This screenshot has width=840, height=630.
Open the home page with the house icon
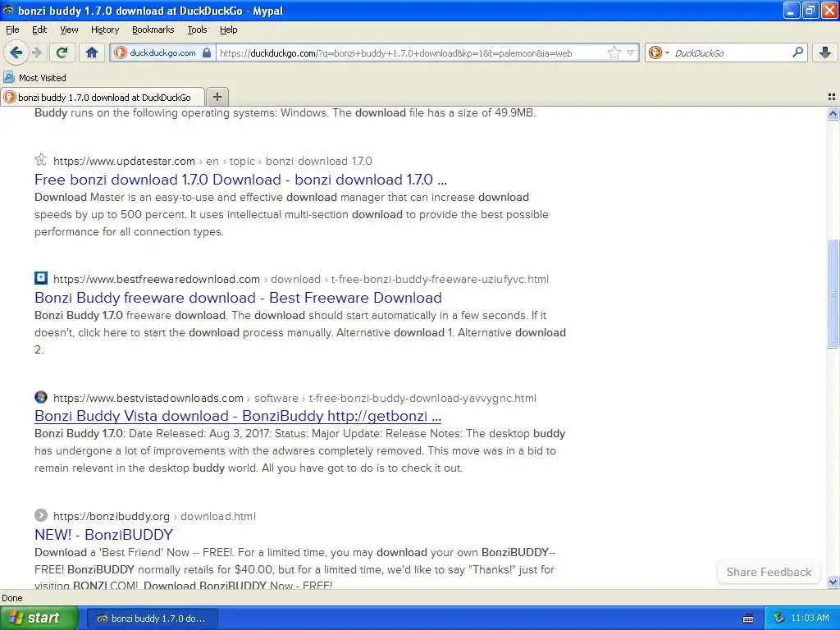92,52
